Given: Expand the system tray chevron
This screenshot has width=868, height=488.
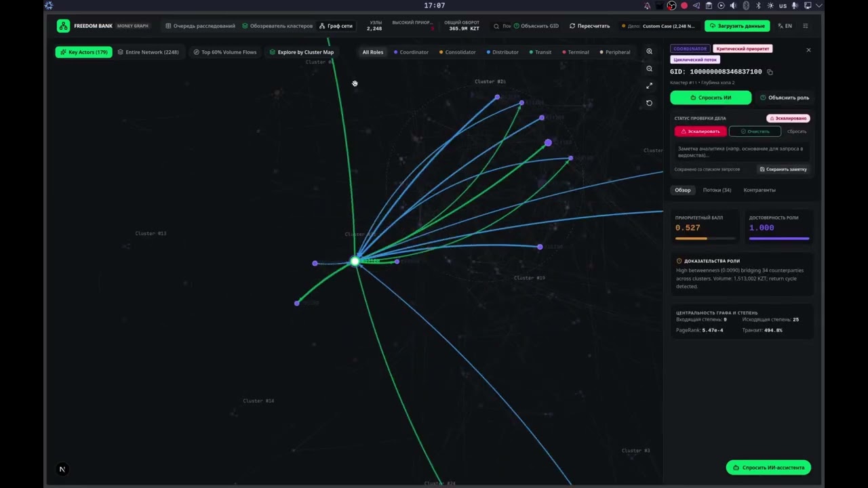Looking at the screenshot, I should pyautogui.click(x=819, y=5).
